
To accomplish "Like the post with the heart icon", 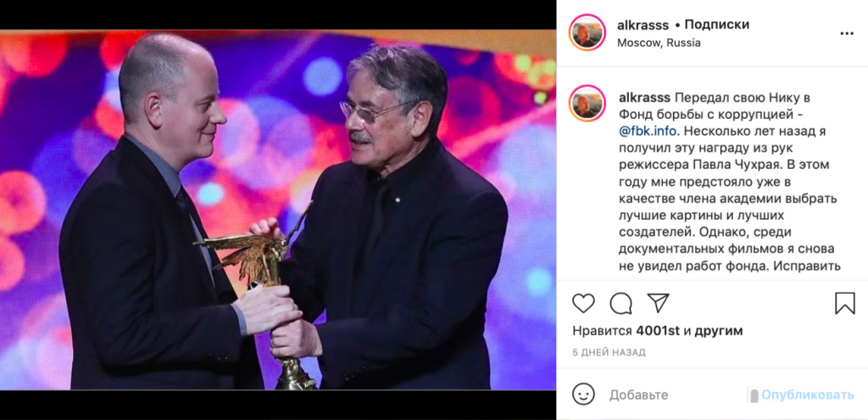I will [x=583, y=303].
